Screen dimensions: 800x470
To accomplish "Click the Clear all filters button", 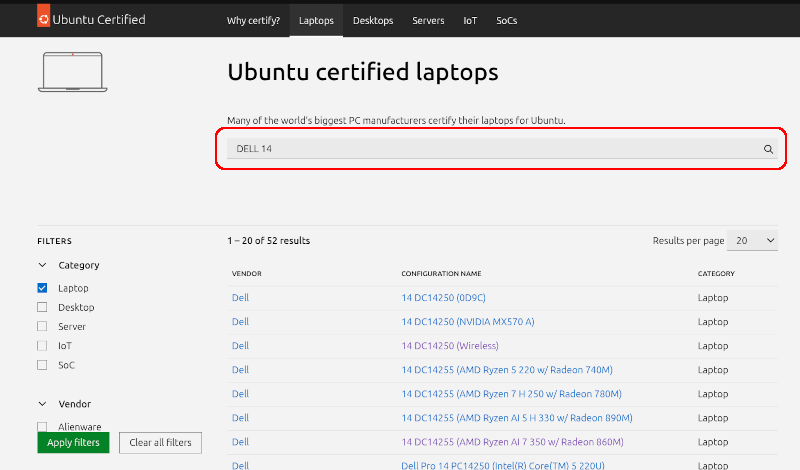I will click(160, 442).
